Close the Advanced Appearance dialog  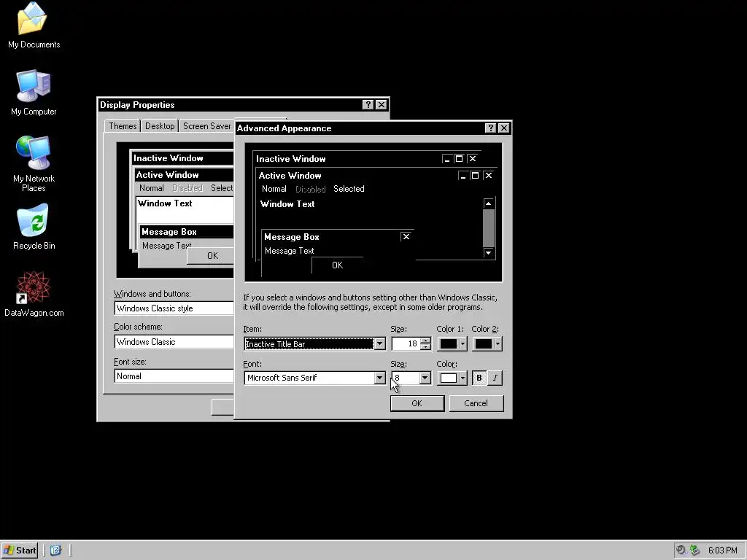tap(503, 128)
